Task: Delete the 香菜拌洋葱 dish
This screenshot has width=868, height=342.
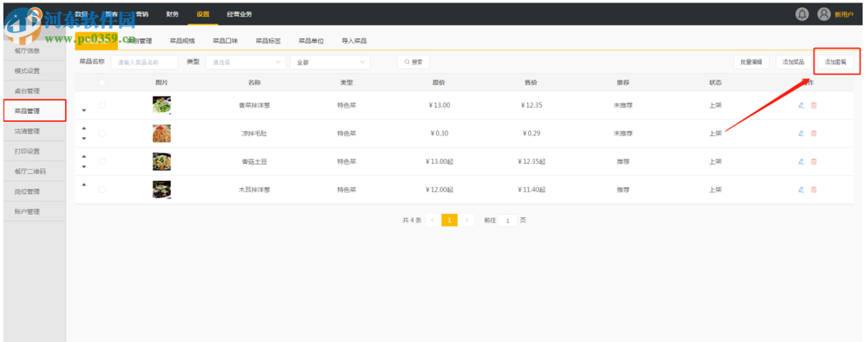Action: 814,105
